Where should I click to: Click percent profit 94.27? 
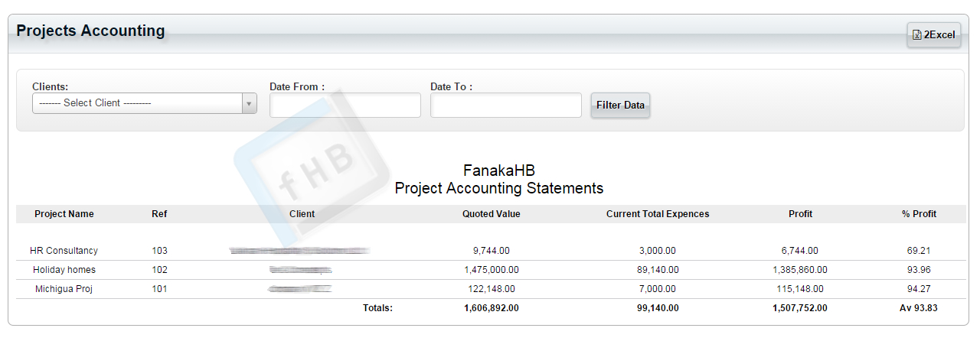pos(919,289)
